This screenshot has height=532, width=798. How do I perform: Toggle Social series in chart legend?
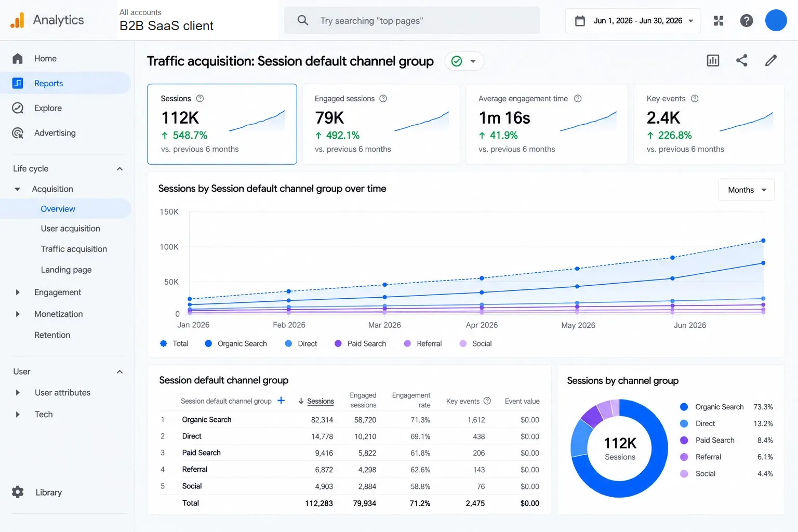pos(475,343)
